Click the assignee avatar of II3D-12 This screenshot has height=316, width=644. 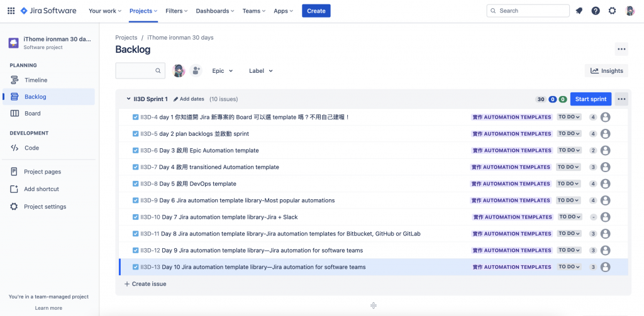tap(605, 250)
